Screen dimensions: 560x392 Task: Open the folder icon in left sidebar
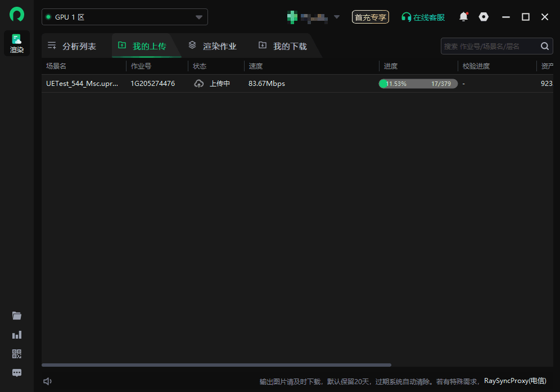click(17, 316)
